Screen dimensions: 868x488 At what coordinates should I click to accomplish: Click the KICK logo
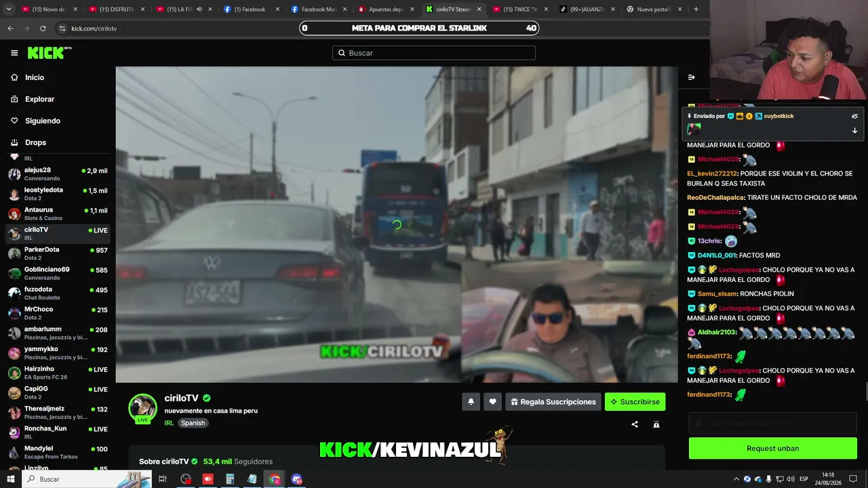coord(50,53)
